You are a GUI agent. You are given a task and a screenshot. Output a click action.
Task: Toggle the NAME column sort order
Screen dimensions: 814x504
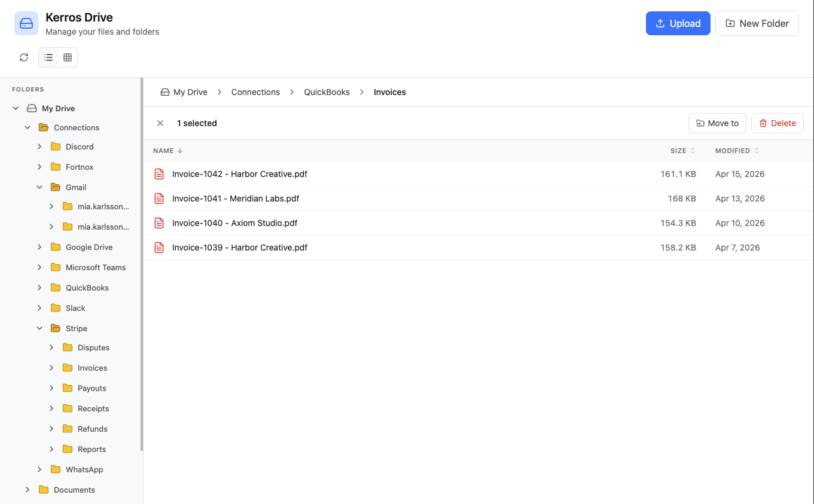pyautogui.click(x=167, y=150)
